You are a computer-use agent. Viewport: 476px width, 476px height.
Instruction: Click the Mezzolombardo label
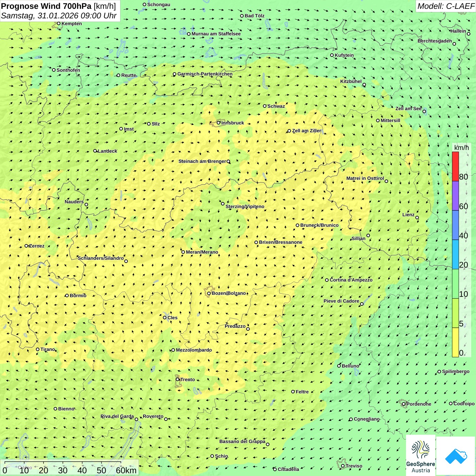point(194,350)
